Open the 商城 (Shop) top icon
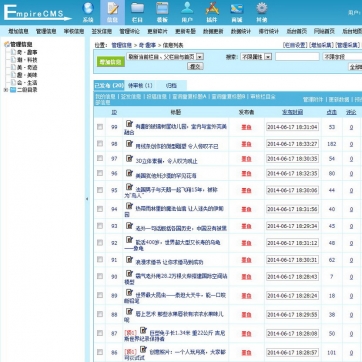The width and height of the screenshot is (362, 362). tap(237, 12)
